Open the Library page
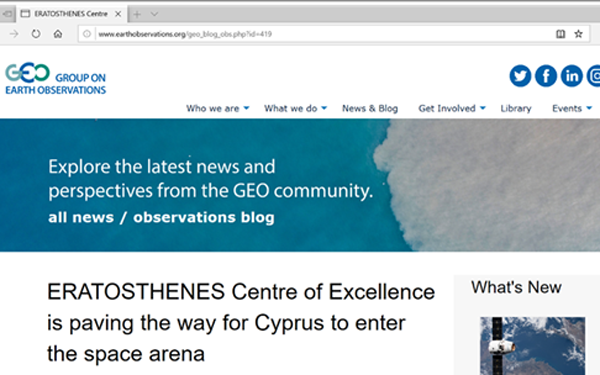The image size is (600, 375). pos(516,109)
